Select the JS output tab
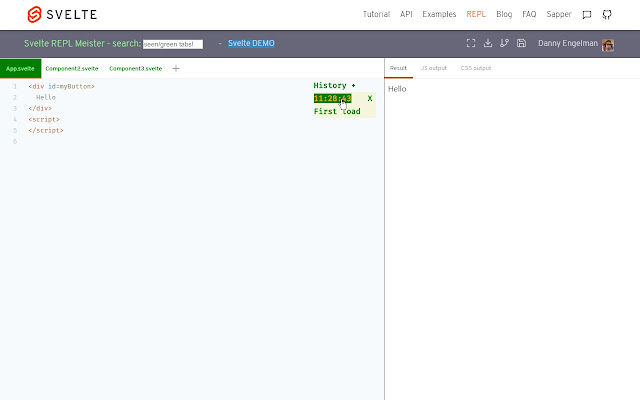The image size is (640, 400). pos(433,68)
